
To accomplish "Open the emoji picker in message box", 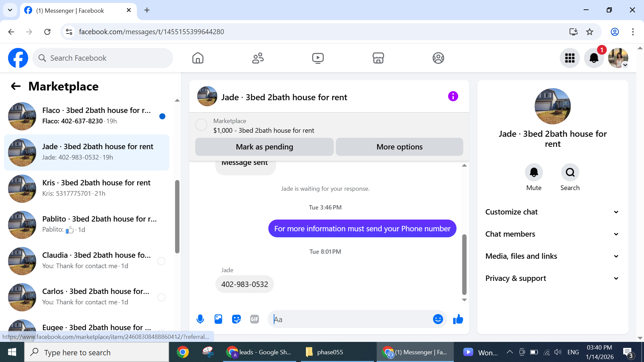I will (x=438, y=319).
